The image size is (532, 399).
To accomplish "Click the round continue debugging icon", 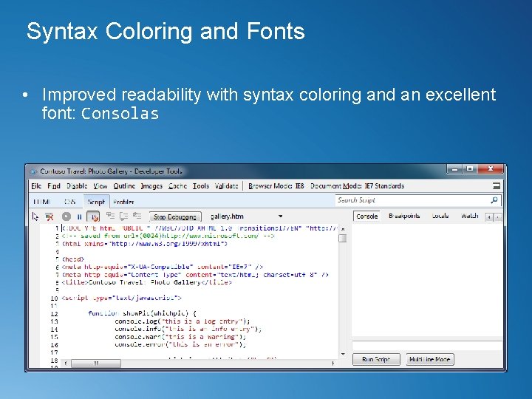I will coord(66,216).
